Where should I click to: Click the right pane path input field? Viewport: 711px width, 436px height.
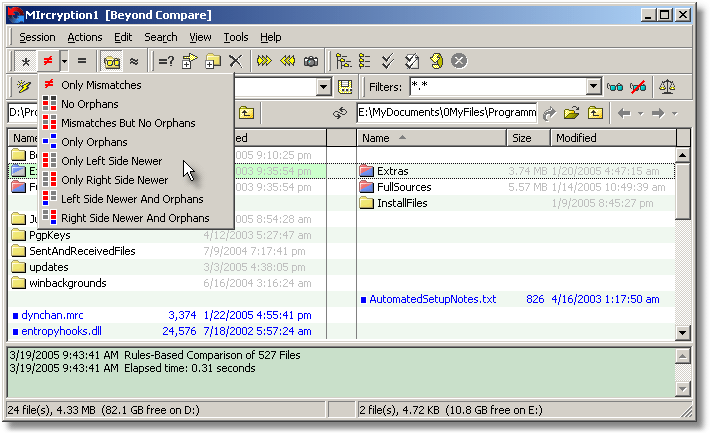pos(447,112)
